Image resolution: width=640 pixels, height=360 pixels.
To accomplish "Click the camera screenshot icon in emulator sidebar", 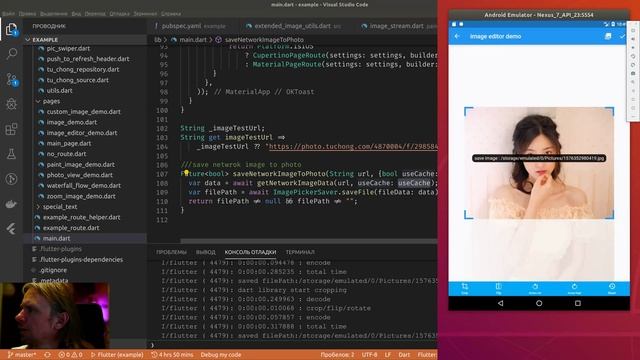I will pos(633,73).
